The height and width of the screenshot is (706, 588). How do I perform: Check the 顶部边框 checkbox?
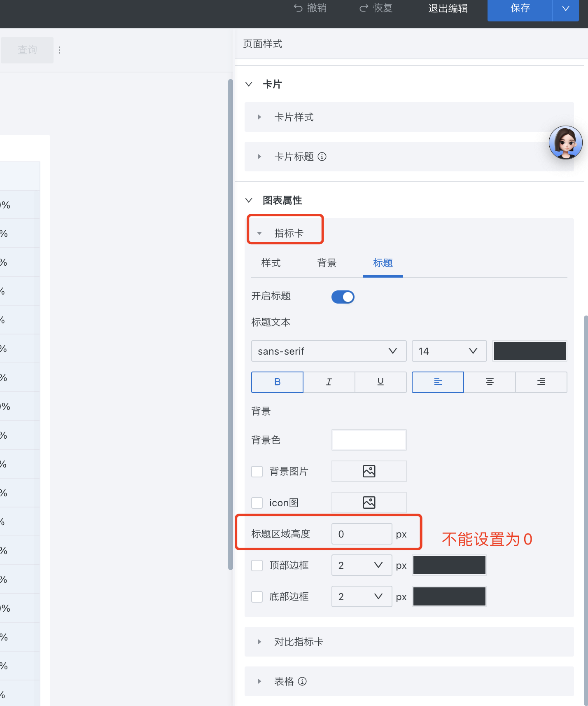(257, 566)
